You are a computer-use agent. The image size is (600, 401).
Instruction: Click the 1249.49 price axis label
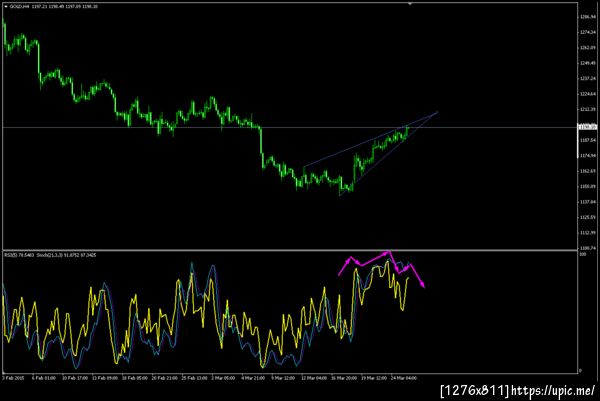pos(588,63)
